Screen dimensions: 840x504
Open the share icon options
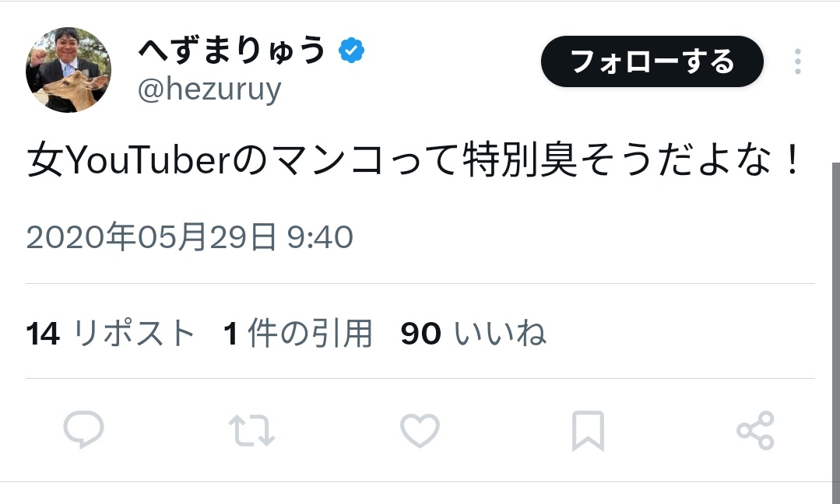point(755,430)
